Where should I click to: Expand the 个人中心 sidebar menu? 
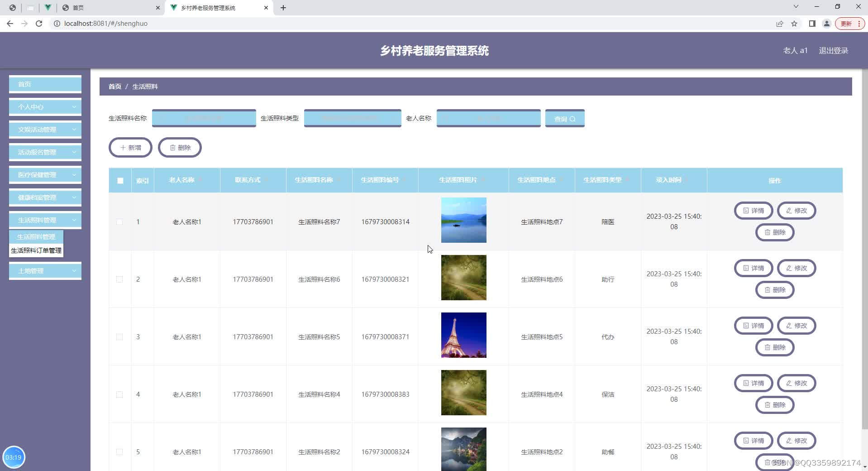[x=45, y=107]
